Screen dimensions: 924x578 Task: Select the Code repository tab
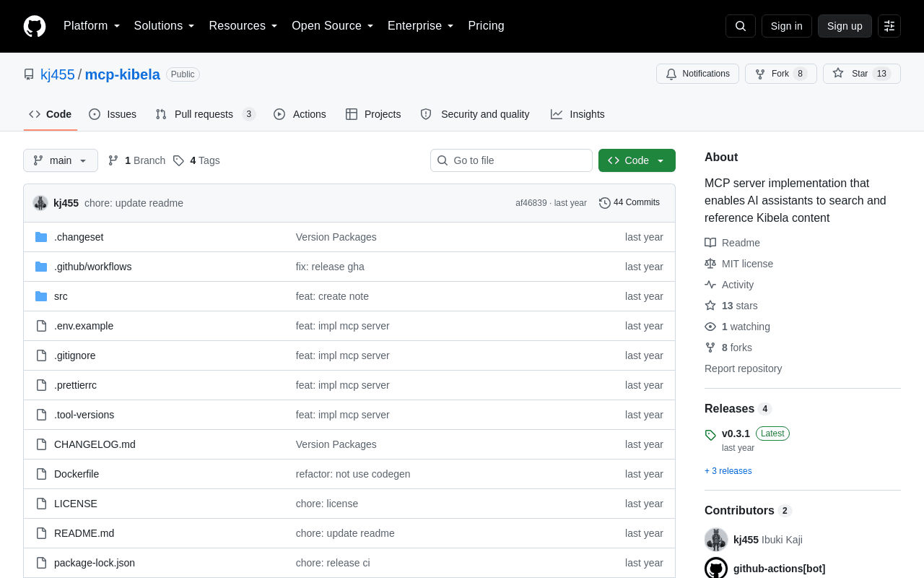pos(51,114)
